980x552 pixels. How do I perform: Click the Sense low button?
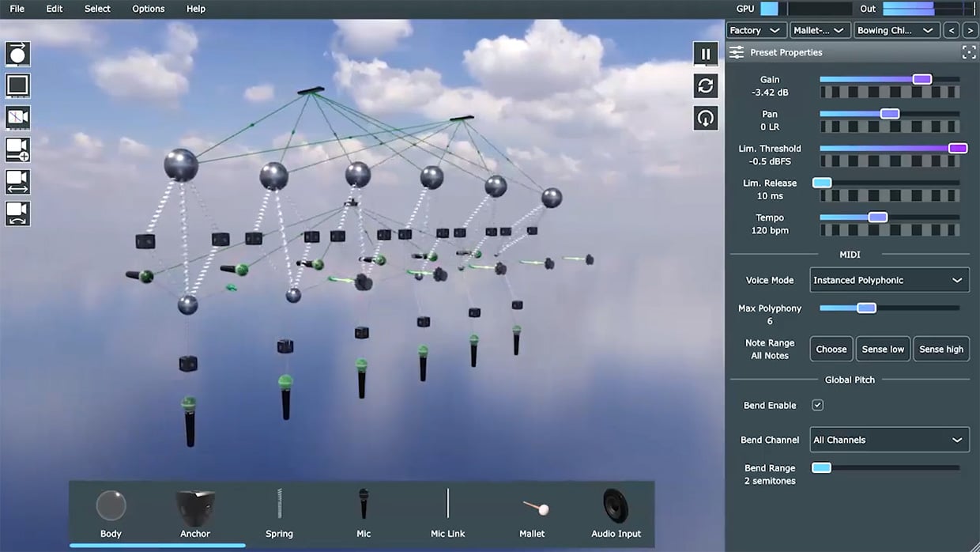(883, 349)
